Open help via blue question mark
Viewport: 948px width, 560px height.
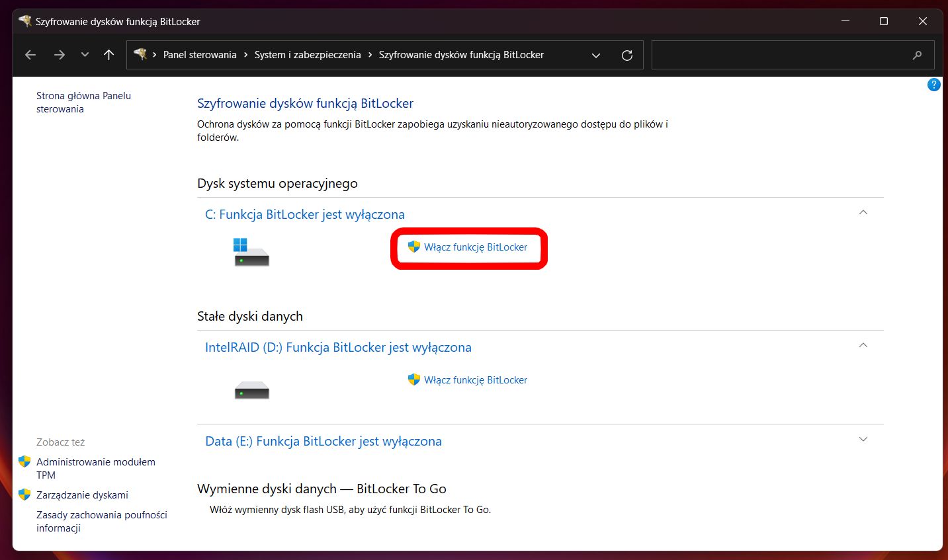(x=933, y=85)
